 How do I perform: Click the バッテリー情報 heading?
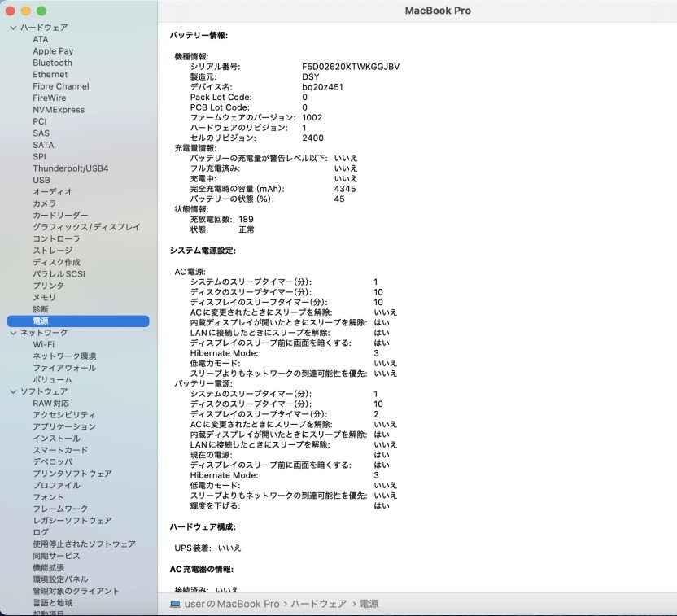tap(199, 35)
